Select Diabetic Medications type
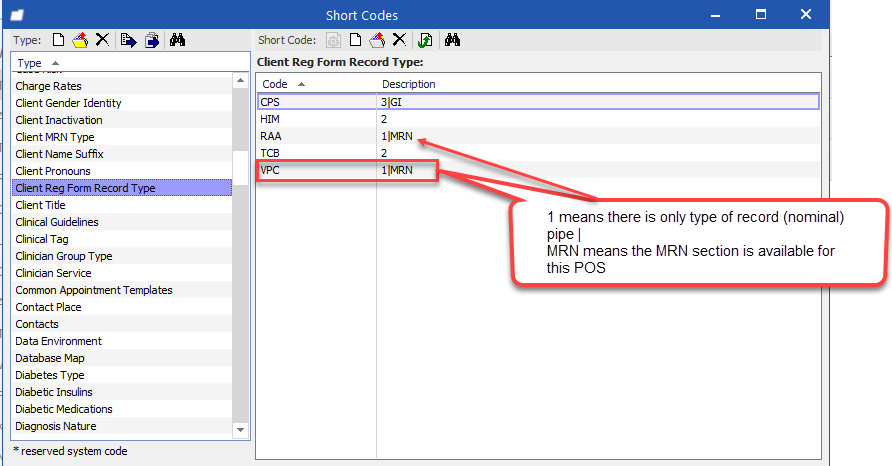 [x=122, y=409]
